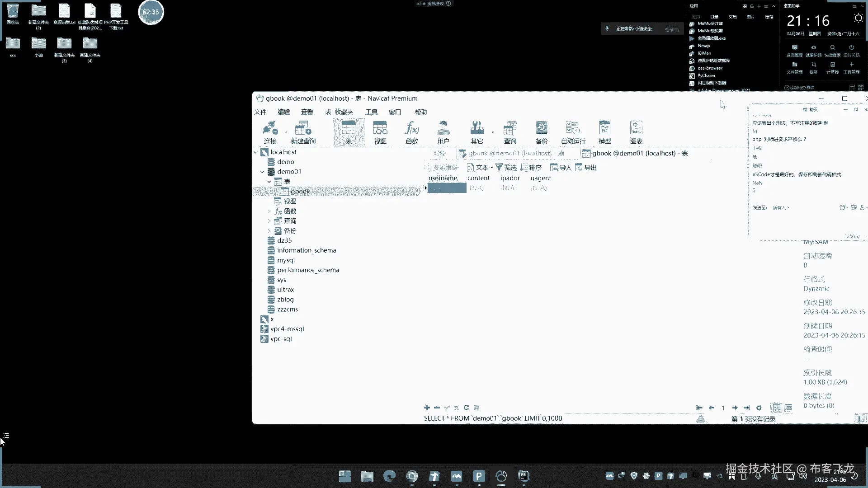Click the refresh icon below the grid

[x=466, y=408]
